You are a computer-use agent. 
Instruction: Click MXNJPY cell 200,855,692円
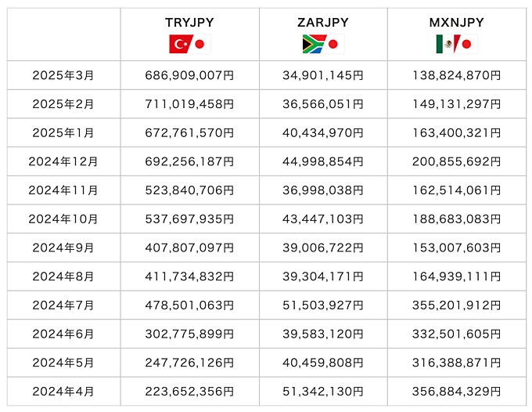tap(457, 161)
